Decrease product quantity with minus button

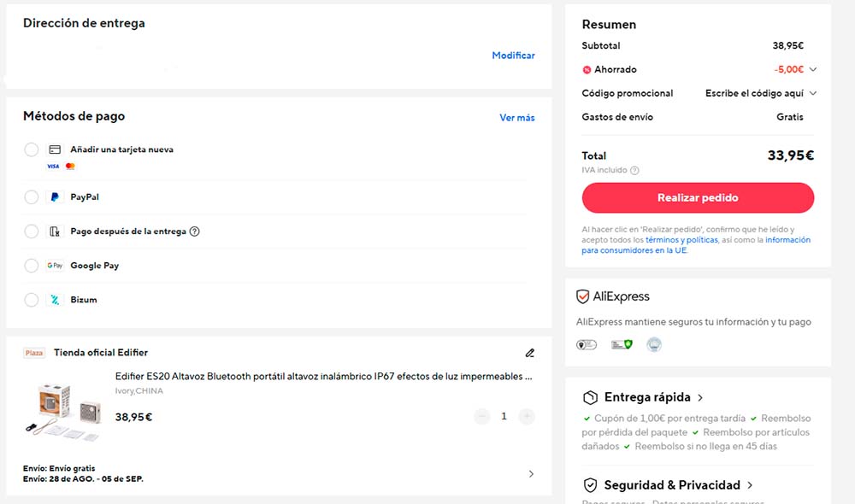pyautogui.click(x=482, y=416)
